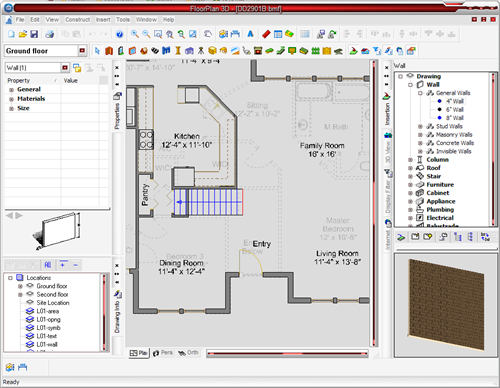
Task: Expand the Furniture category
Action: 410,185
